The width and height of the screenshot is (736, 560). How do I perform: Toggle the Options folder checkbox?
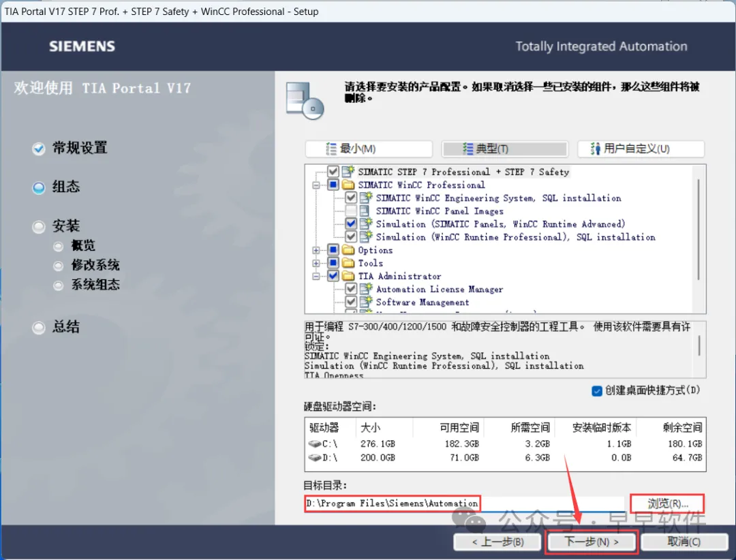333,250
